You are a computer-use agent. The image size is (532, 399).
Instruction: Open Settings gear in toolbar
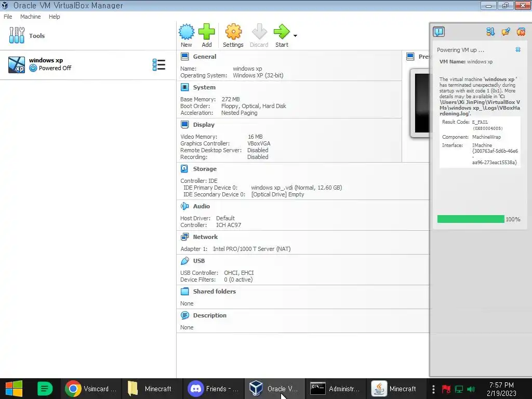(233, 32)
